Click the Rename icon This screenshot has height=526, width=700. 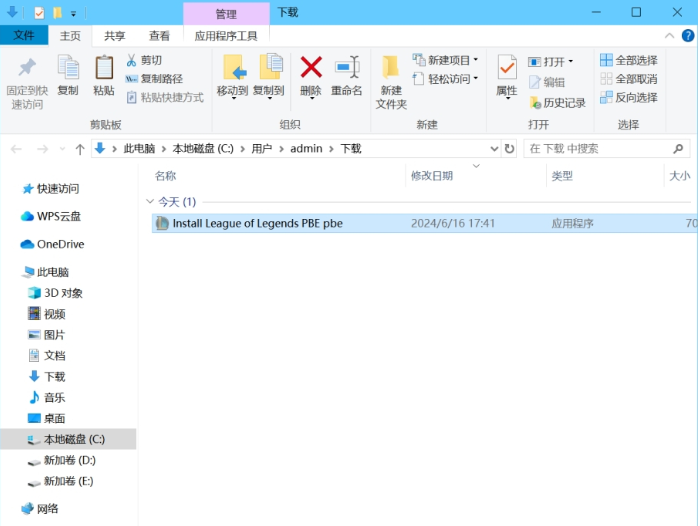347,67
